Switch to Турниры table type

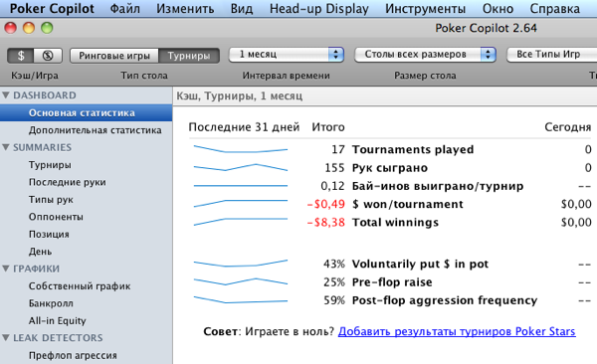coord(189,56)
